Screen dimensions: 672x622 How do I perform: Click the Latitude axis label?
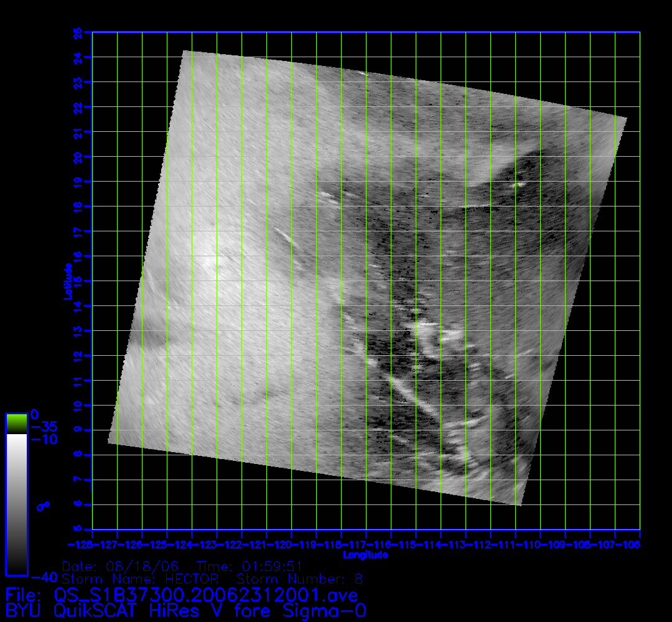tap(66, 281)
